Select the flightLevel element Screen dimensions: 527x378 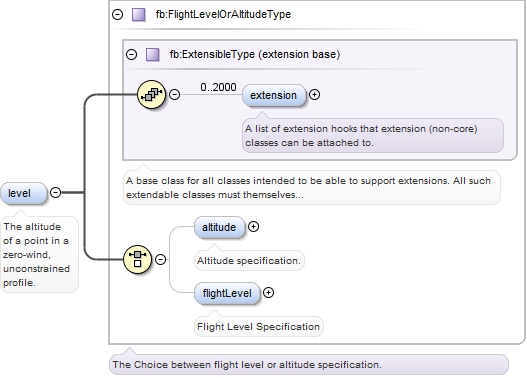coord(227,293)
